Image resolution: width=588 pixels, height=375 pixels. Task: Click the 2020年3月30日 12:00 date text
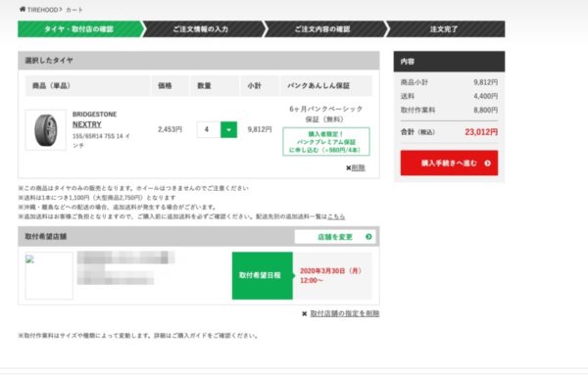(x=331, y=275)
